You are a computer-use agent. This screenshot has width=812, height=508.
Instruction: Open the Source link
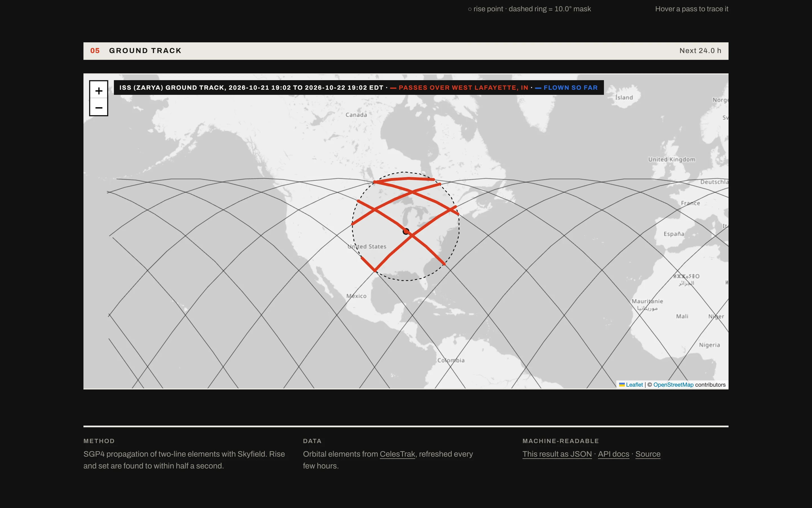pos(648,454)
